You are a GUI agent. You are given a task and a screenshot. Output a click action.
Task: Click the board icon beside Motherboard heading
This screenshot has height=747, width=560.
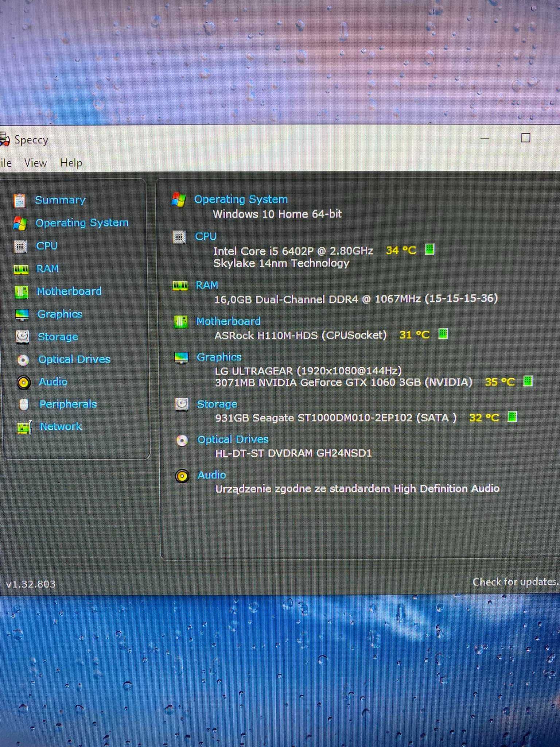(181, 322)
